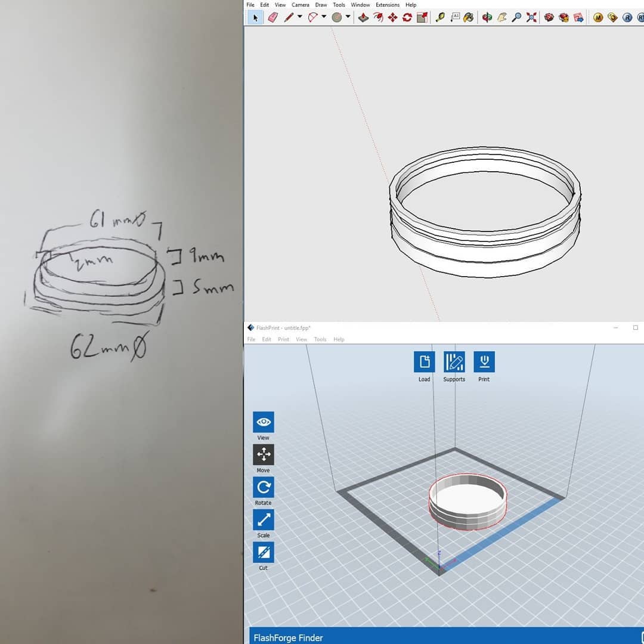The image size is (644, 644).
Task: Click the Zoom Extents icon
Action: pyautogui.click(x=531, y=17)
